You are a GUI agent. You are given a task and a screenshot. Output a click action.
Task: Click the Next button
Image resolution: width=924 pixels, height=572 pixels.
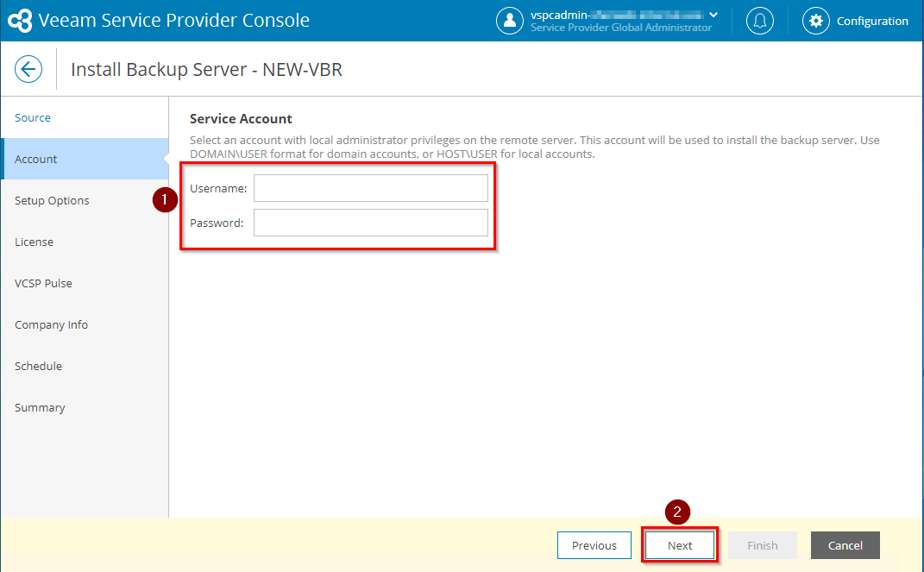[x=680, y=545]
